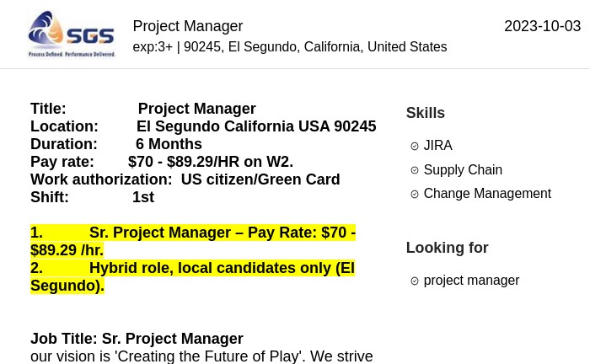
Task: Click the 2023-10-03 posting date
Action: click(x=542, y=26)
